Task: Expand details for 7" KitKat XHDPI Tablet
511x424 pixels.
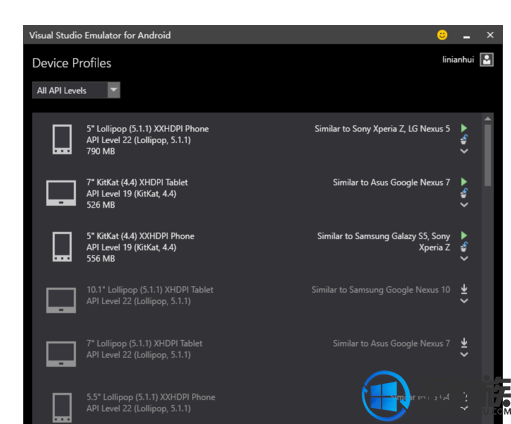Action: coord(464,205)
